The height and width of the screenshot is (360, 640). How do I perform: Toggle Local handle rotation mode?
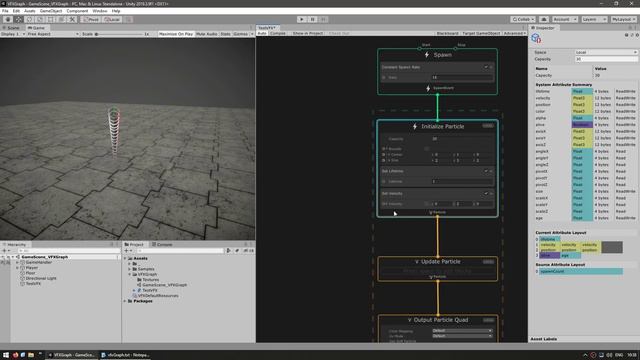[111, 19]
